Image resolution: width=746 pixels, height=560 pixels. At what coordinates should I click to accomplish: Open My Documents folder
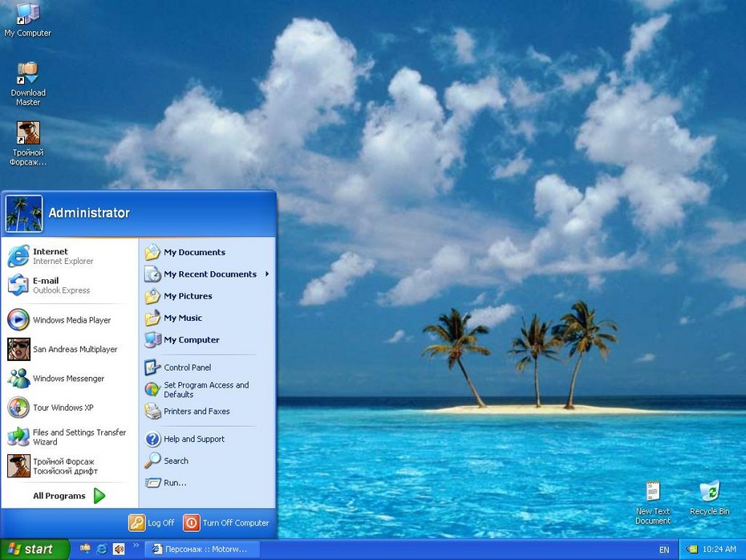(x=208, y=252)
